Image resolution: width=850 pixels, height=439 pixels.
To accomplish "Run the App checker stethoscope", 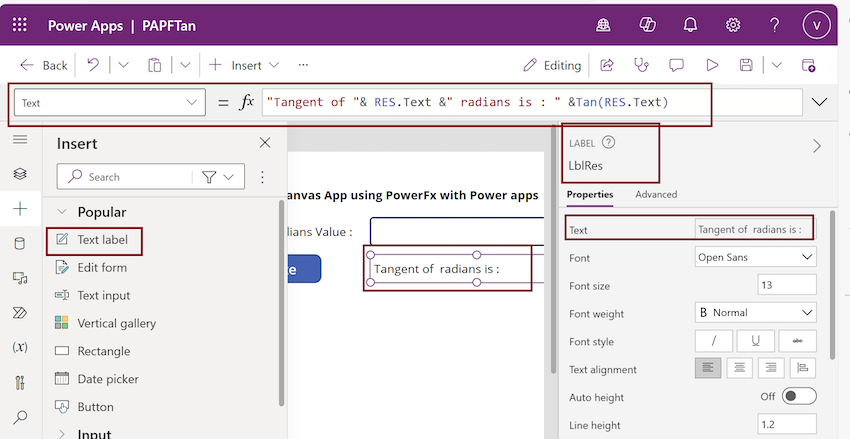I will coord(641,65).
